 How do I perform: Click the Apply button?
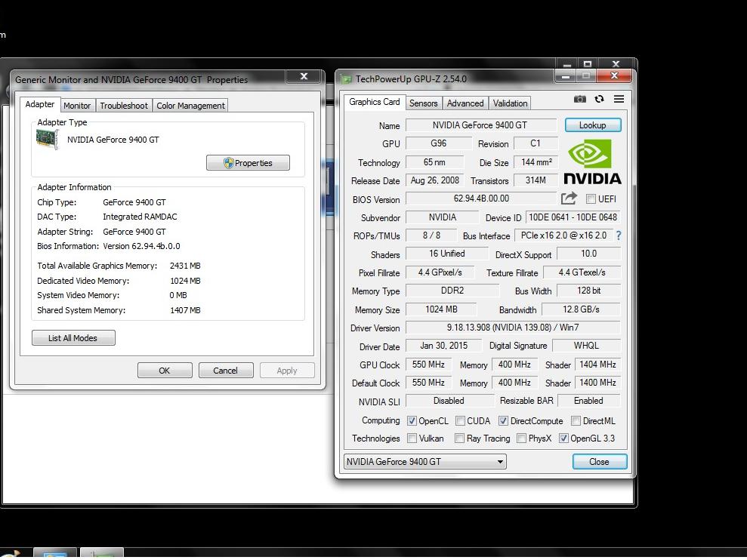287,371
